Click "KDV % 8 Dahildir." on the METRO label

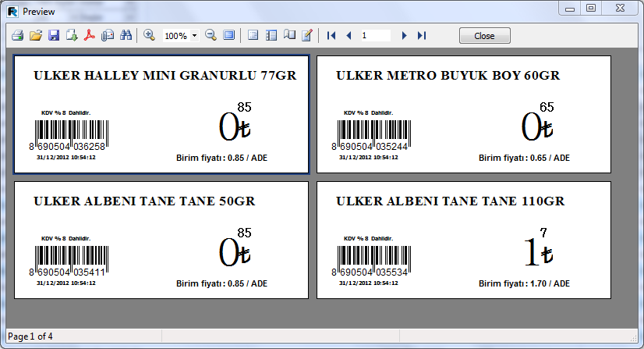(x=369, y=112)
